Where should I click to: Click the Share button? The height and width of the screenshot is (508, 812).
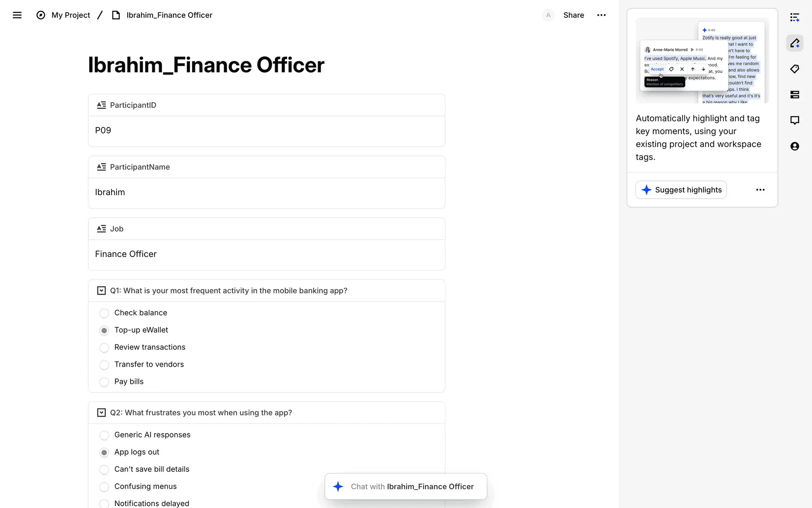pyautogui.click(x=573, y=15)
